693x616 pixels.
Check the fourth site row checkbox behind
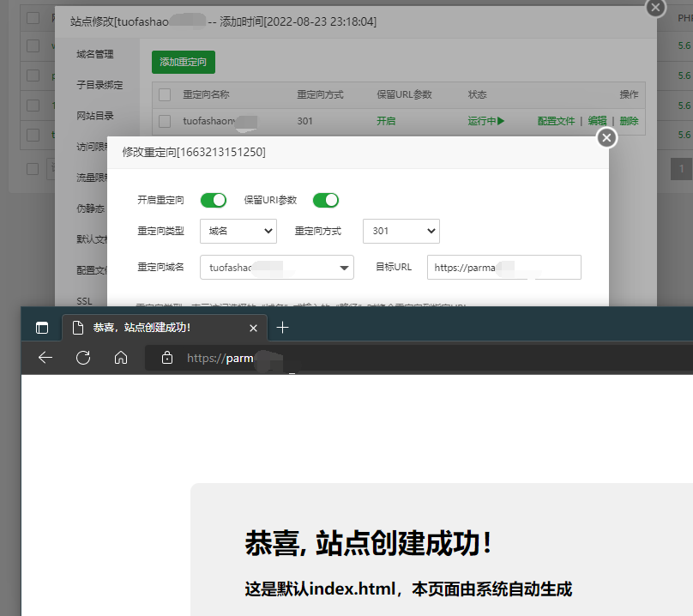[x=33, y=106]
